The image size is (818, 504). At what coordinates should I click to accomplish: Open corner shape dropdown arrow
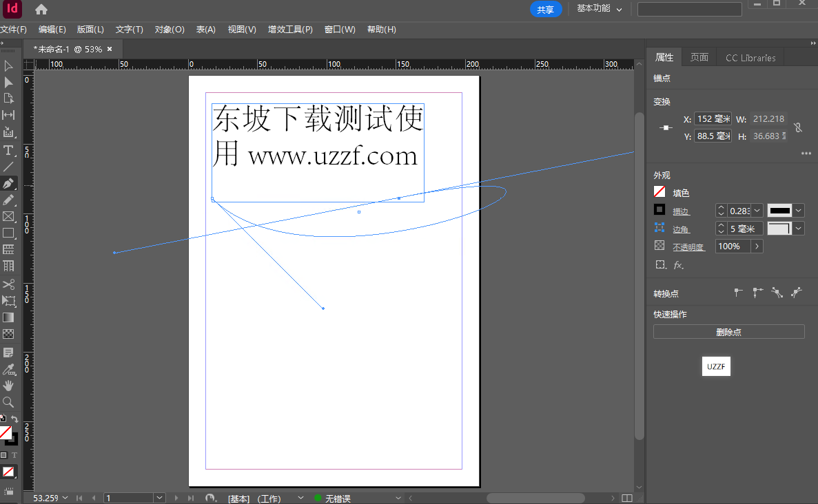point(799,229)
